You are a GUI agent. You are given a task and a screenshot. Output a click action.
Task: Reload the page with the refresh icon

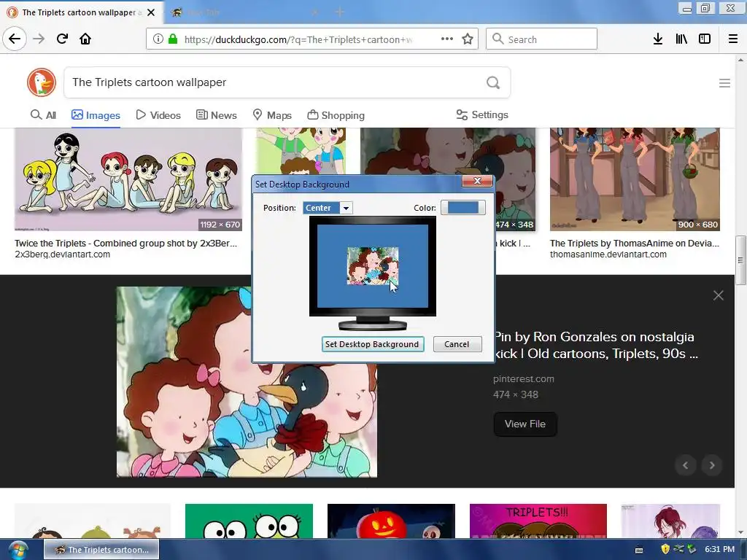point(62,39)
